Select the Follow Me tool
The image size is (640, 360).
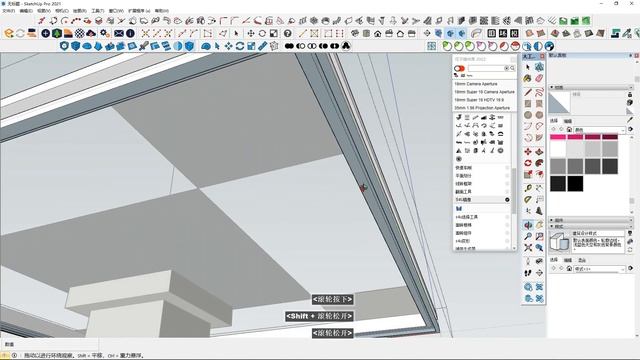click(539, 163)
